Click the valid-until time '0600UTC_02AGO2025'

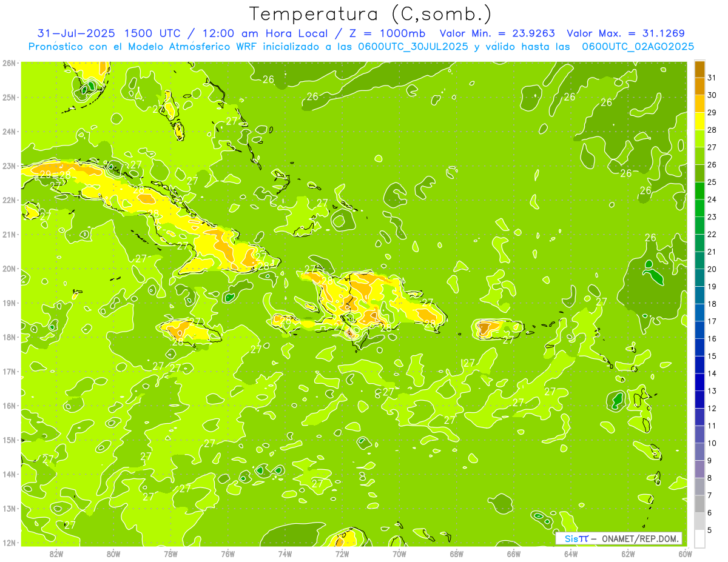click(x=638, y=47)
